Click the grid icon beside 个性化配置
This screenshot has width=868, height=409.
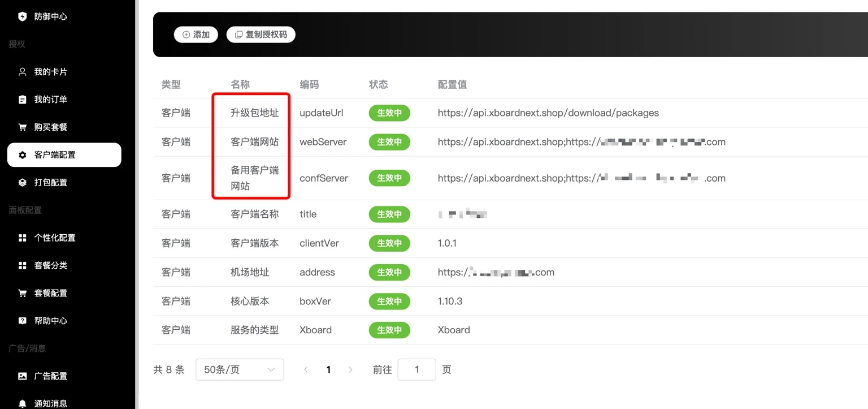pos(23,238)
